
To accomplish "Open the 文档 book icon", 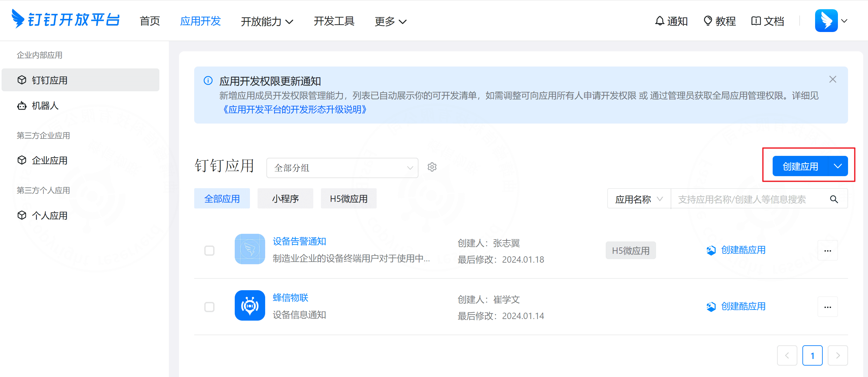I will [756, 21].
